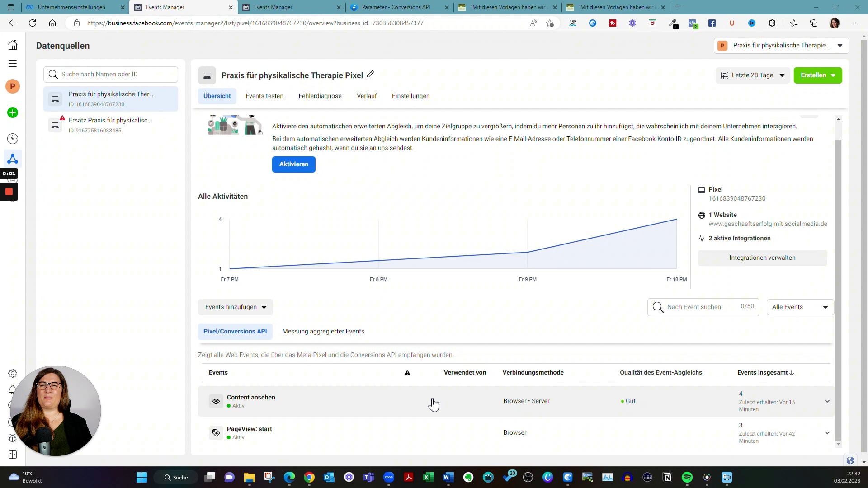
Task: Open the Alle Events filter dropdown
Action: point(800,307)
